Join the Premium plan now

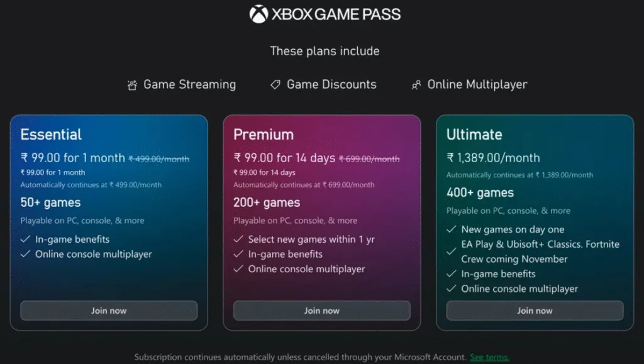322,311
